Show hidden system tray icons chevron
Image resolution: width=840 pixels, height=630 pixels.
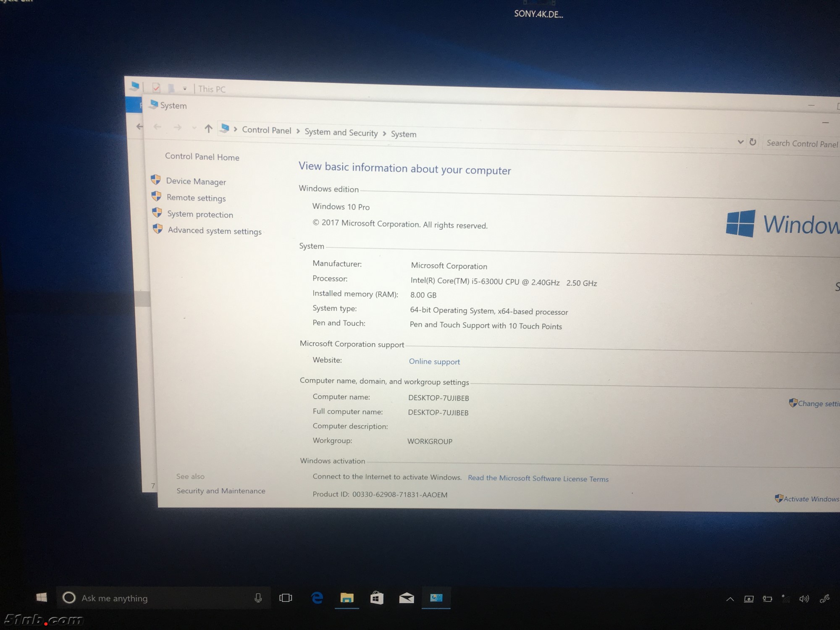(730, 599)
